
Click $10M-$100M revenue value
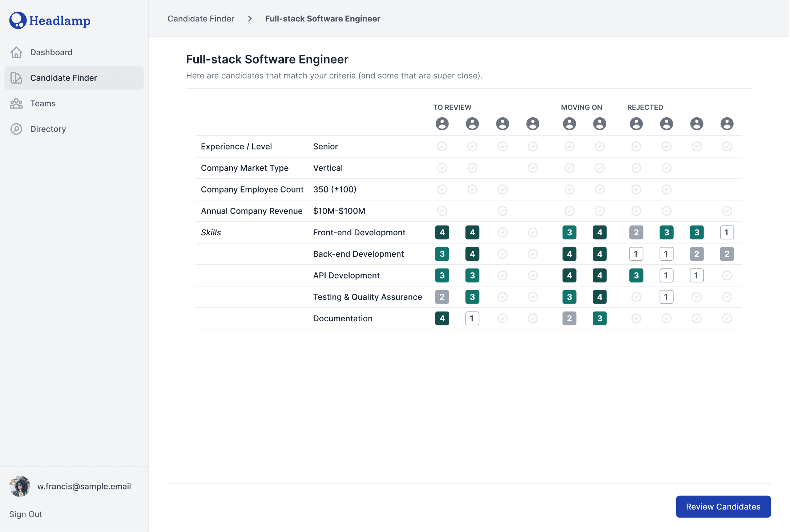tap(339, 211)
